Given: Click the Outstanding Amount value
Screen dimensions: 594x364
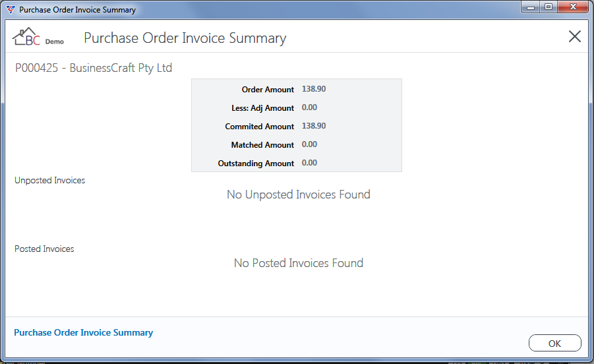Looking at the screenshot, I should (x=309, y=163).
